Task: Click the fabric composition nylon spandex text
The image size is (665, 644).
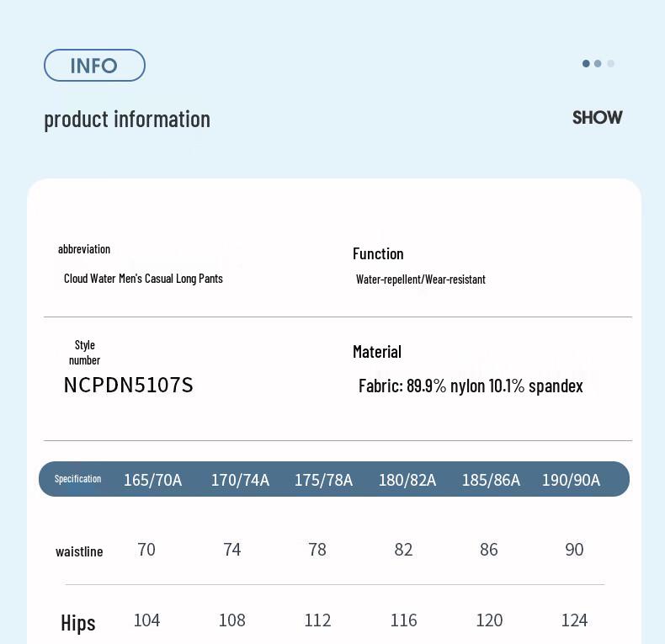Action: (x=471, y=386)
